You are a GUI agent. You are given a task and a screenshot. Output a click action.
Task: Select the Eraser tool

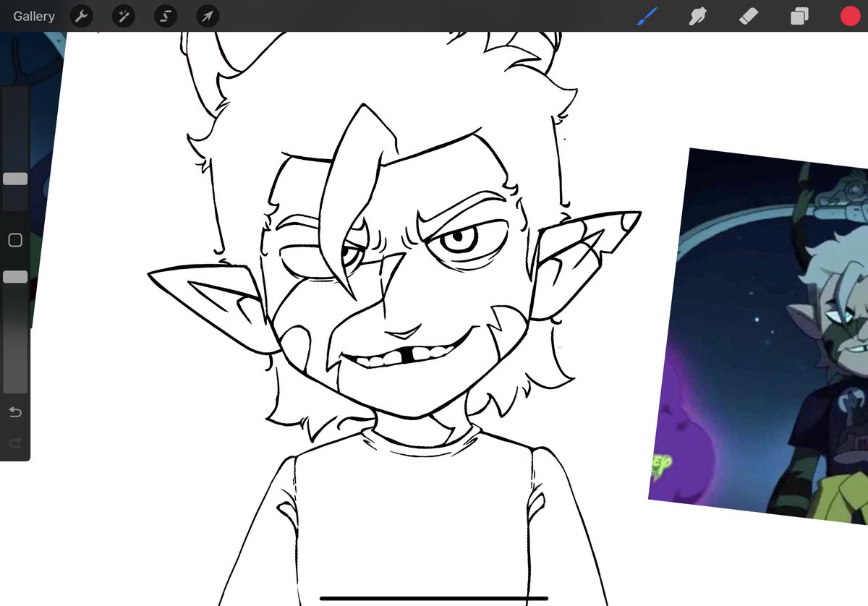[749, 15]
